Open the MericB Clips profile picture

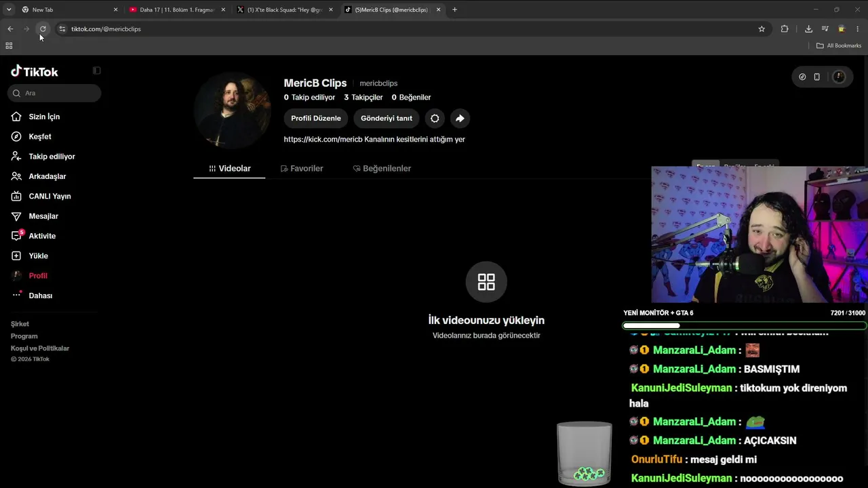pyautogui.click(x=233, y=110)
